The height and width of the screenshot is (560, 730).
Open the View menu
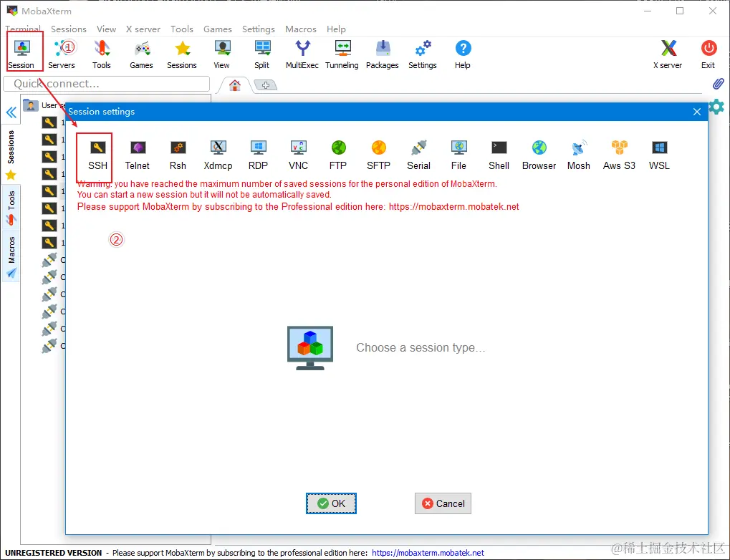pos(106,29)
